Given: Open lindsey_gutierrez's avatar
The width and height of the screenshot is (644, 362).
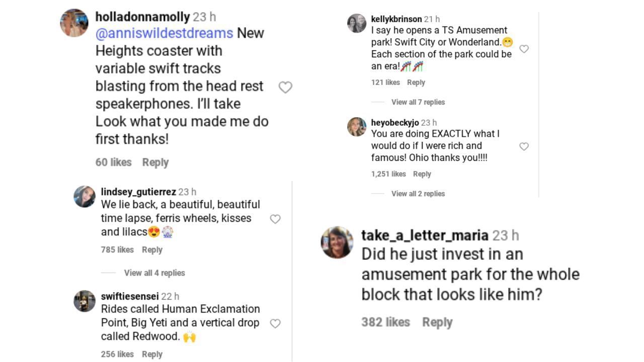Looking at the screenshot, I should [x=85, y=197].
